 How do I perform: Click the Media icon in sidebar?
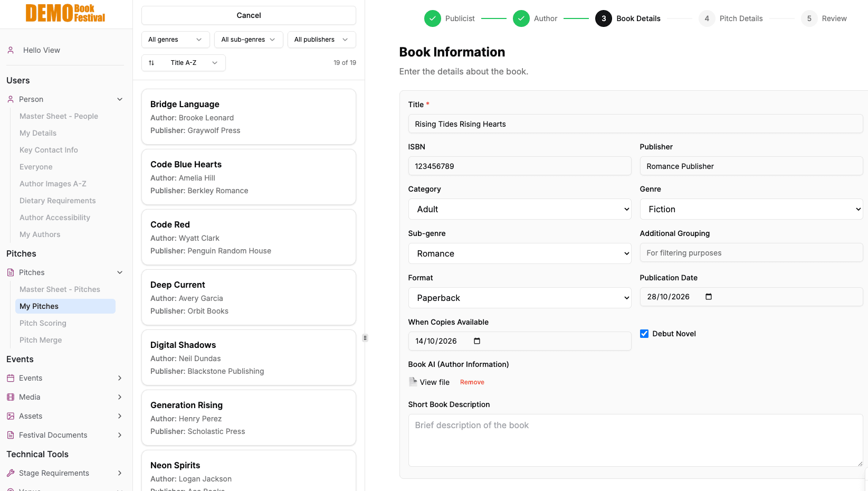[9, 397]
